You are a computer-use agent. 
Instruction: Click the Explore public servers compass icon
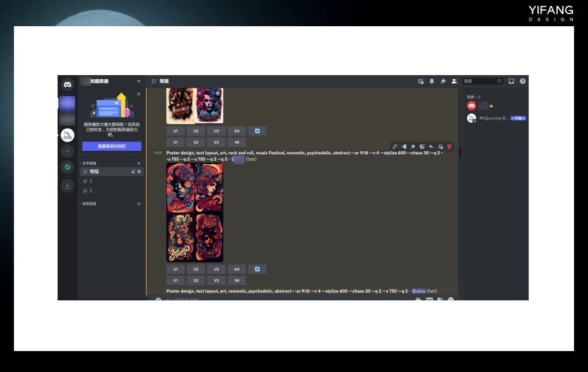tap(67, 167)
